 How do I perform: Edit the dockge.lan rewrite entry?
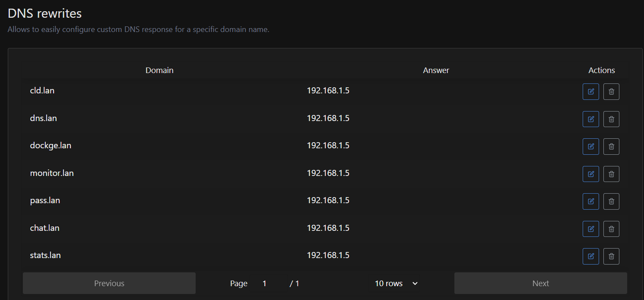[590, 146]
